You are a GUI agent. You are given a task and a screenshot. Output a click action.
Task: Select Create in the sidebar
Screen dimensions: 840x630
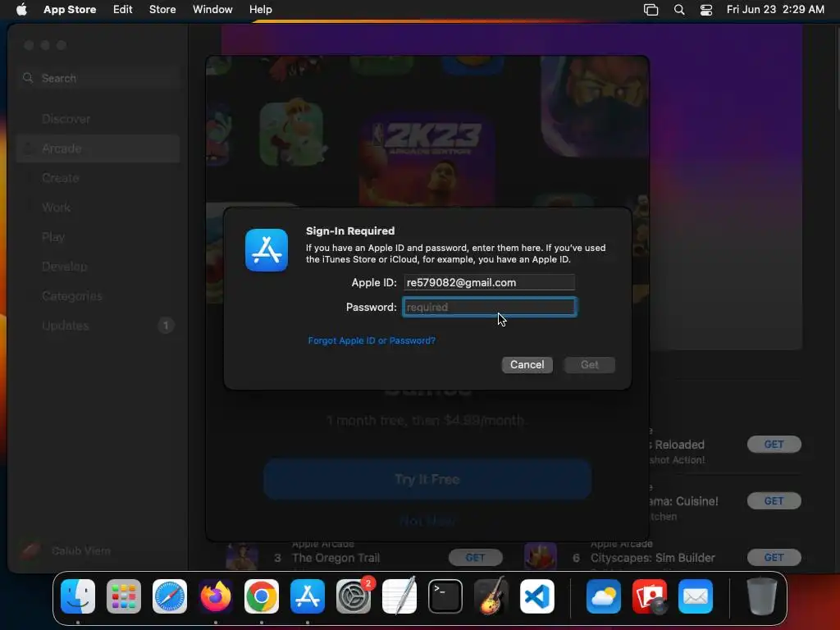(x=98, y=178)
